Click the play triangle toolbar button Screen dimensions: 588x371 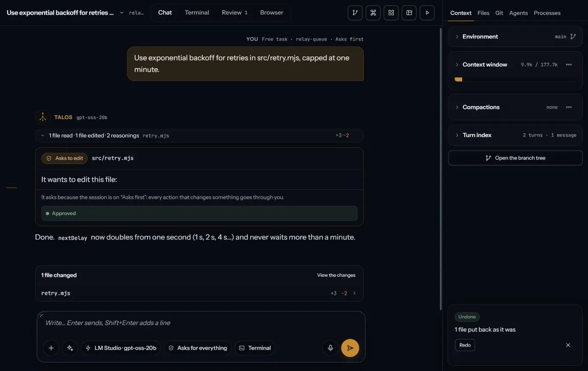click(x=427, y=13)
